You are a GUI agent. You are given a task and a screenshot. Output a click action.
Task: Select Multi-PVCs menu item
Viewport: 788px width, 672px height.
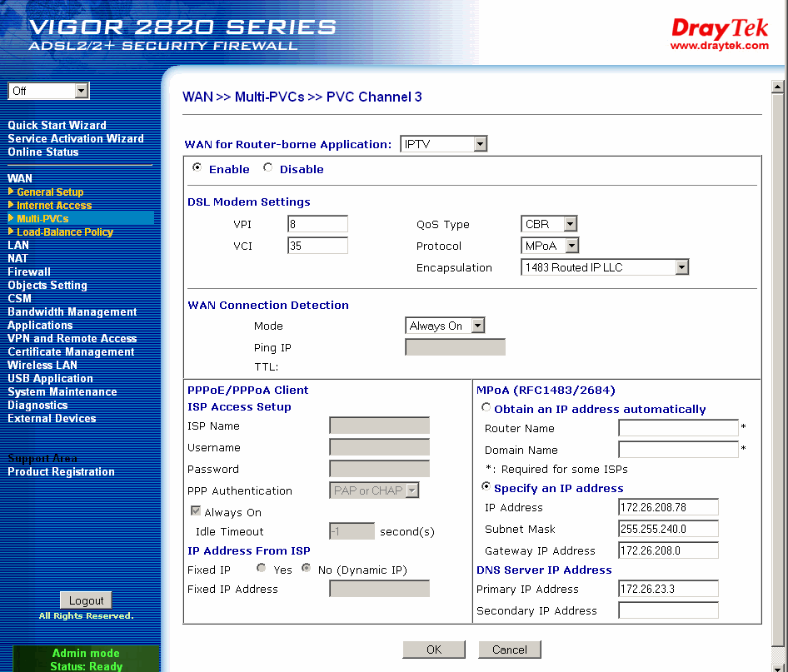tap(42, 218)
